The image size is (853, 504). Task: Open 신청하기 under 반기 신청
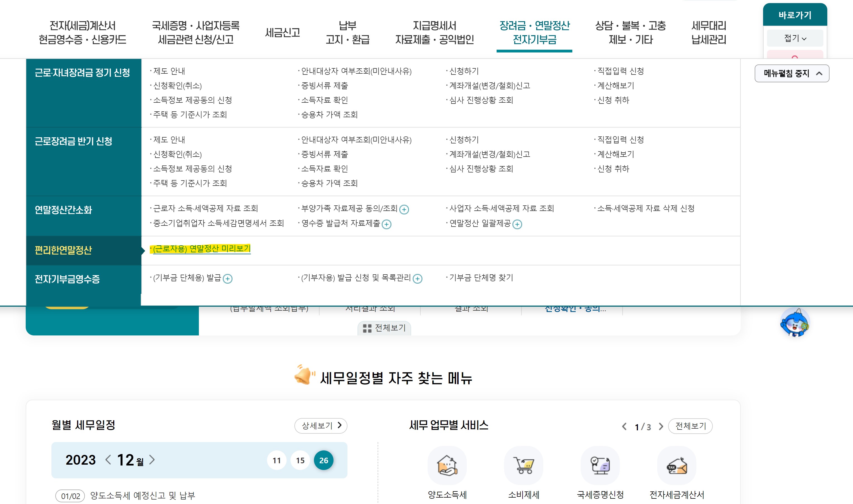tap(464, 140)
